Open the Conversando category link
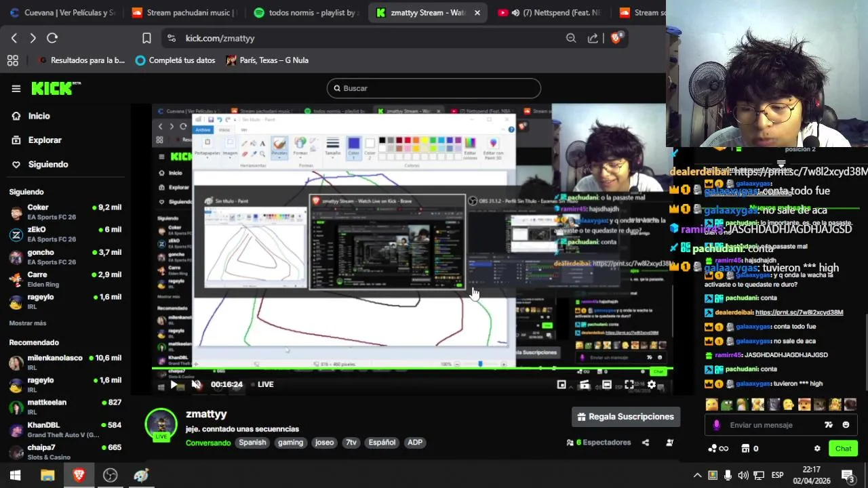868x488 pixels. point(208,443)
